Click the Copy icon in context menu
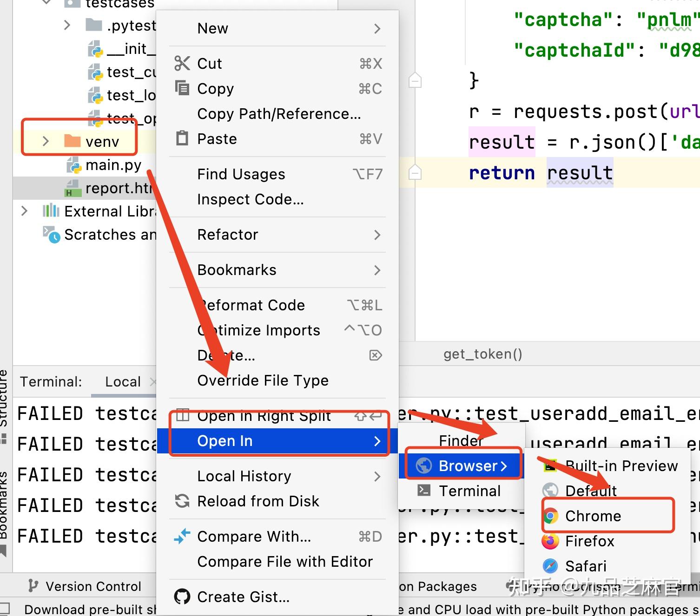Image resolution: width=700 pixels, height=616 pixels. [x=182, y=88]
